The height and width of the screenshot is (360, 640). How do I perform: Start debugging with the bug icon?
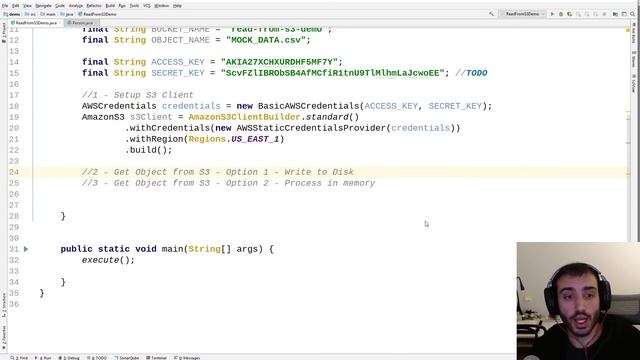point(561,14)
